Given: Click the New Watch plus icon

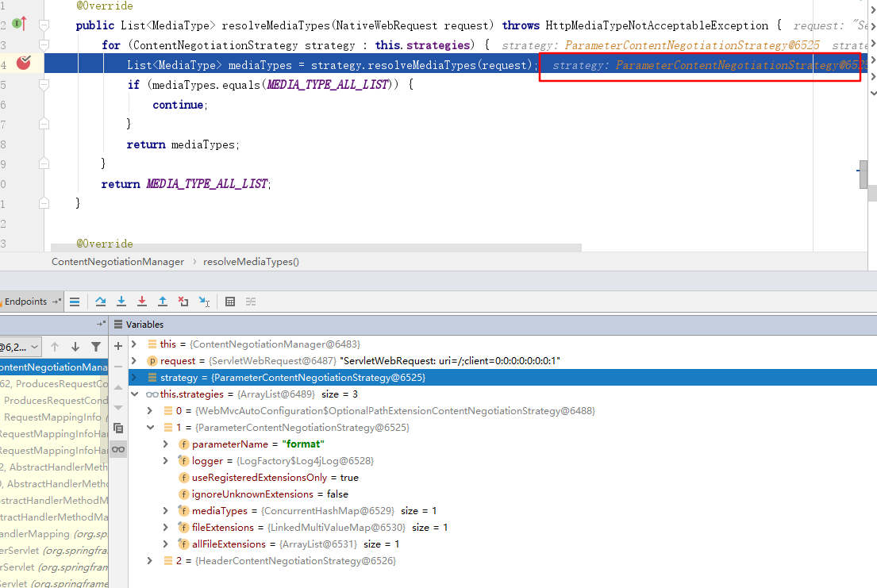Looking at the screenshot, I should [118, 346].
